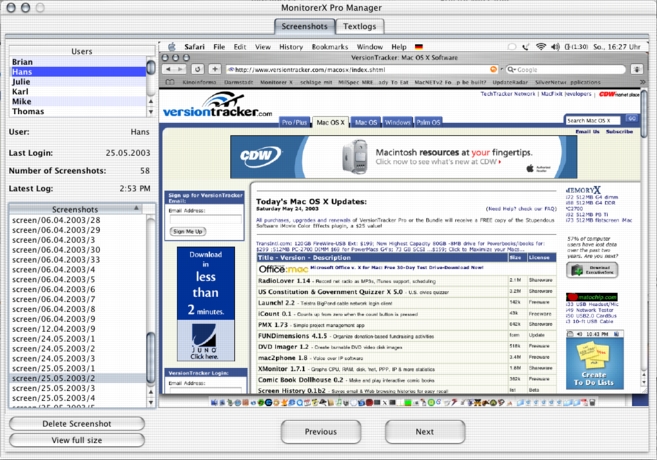
Task: Click Safari's back arrow in the preview
Action: [x=169, y=69]
